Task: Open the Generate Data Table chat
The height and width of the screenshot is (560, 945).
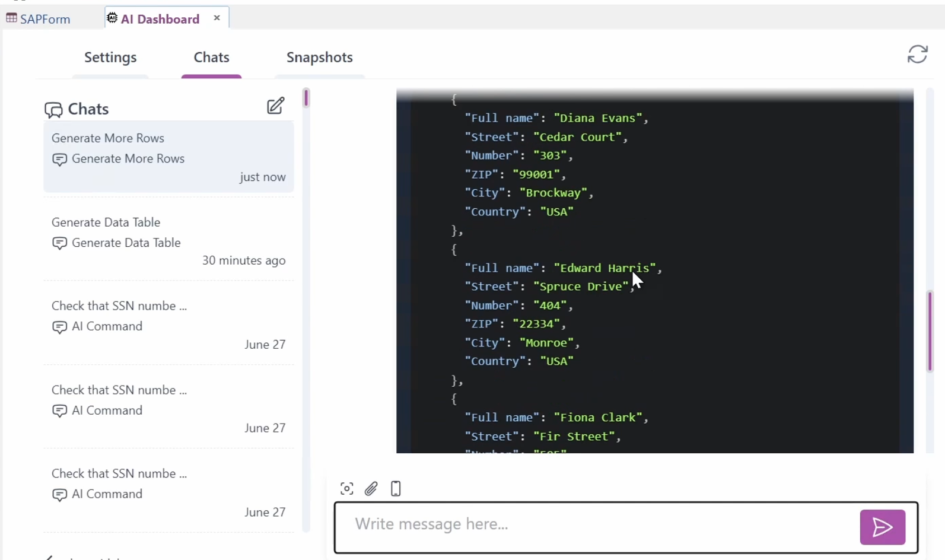Action: (168, 241)
